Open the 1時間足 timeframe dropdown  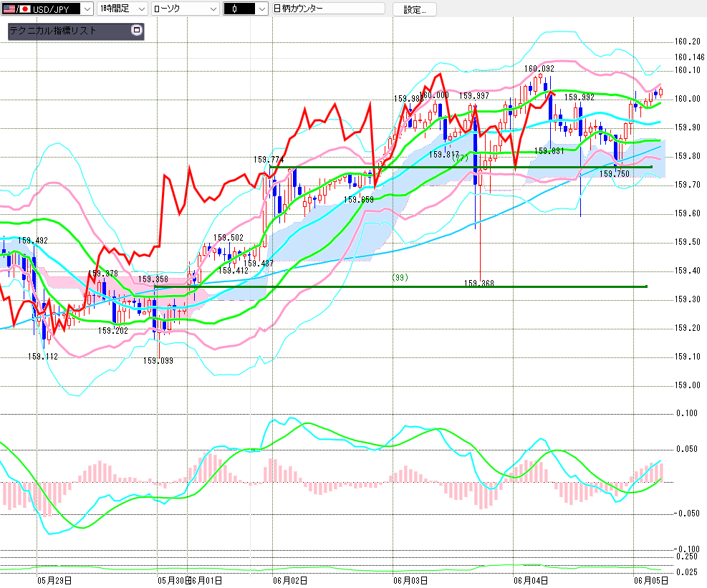(x=122, y=9)
